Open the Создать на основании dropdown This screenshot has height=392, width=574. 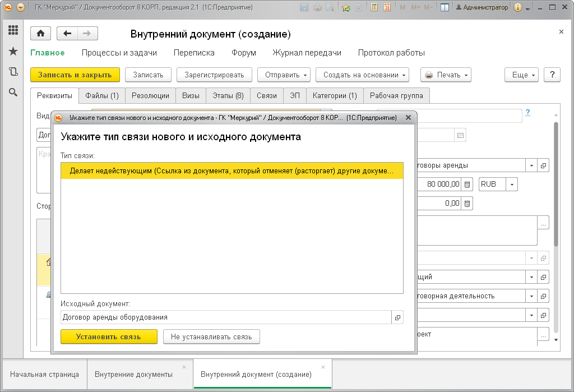363,75
